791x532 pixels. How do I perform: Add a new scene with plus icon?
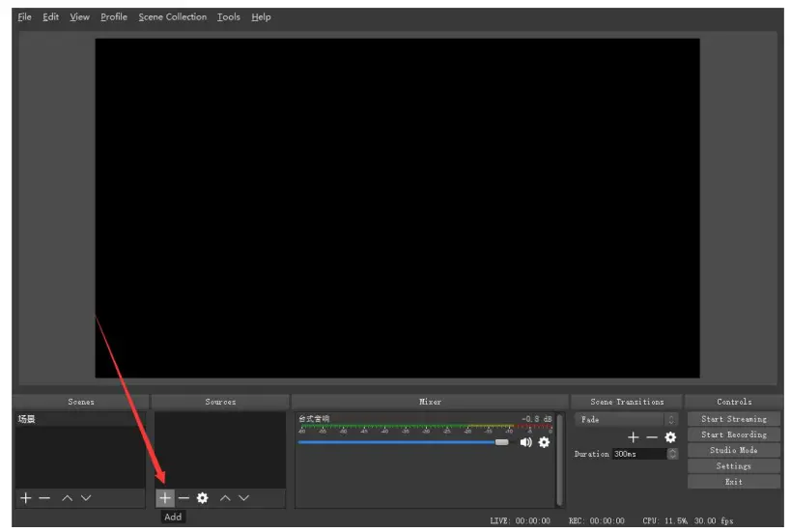tap(26, 498)
